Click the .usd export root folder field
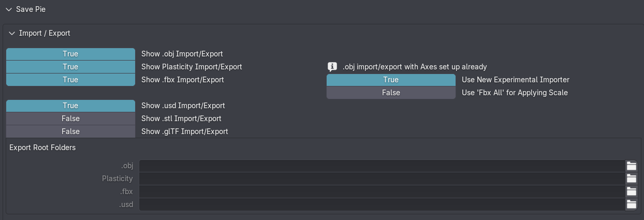 382,204
